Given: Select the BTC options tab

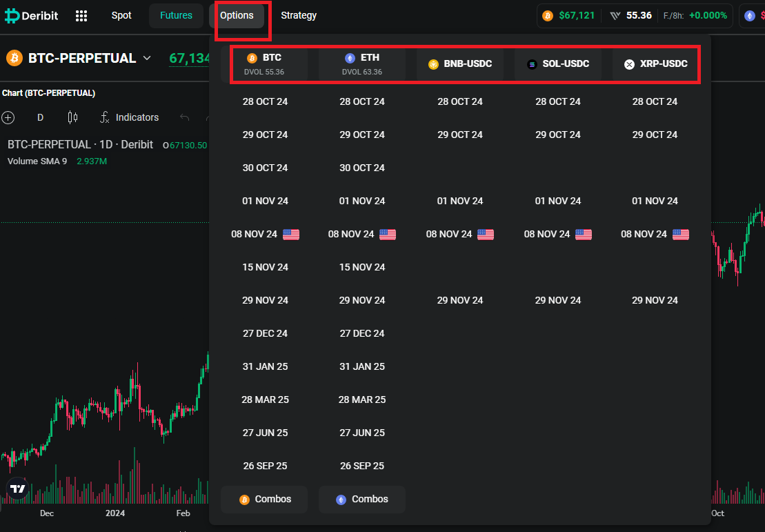Looking at the screenshot, I should [264, 64].
